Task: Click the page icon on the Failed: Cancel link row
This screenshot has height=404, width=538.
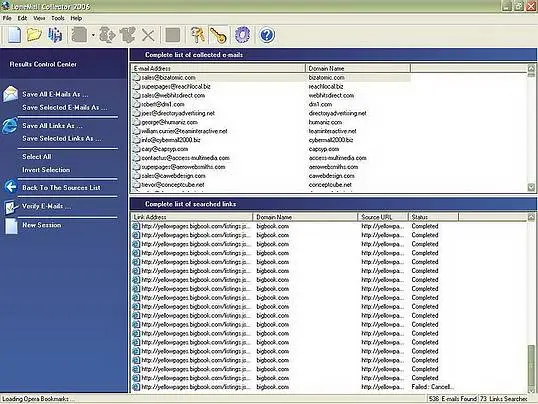Action: [136, 387]
